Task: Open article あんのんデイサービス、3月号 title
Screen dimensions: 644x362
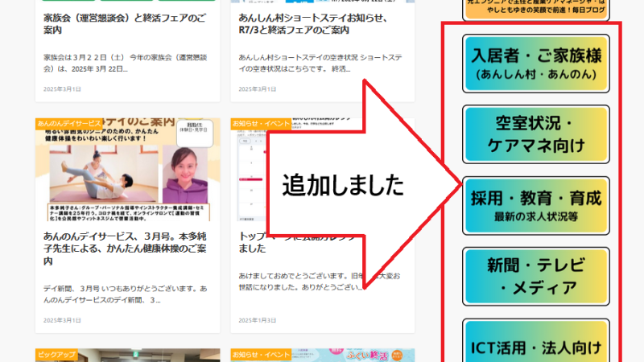Action: pyautogui.click(x=125, y=249)
